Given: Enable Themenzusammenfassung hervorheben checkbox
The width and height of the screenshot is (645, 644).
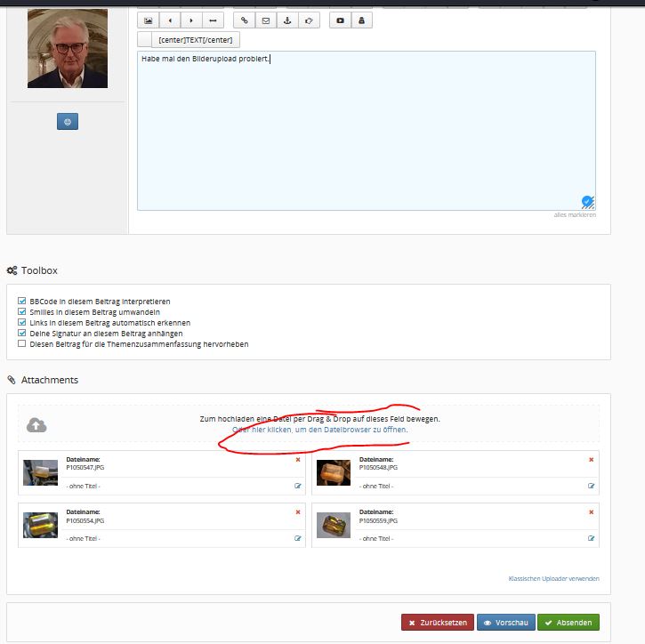Looking at the screenshot, I should click(22, 344).
